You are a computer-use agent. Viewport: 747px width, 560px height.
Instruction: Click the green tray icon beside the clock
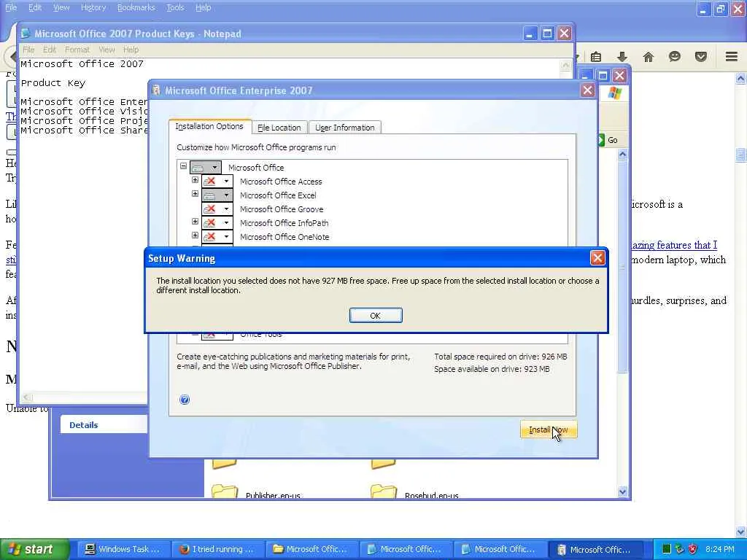pyautogui.click(x=667, y=549)
